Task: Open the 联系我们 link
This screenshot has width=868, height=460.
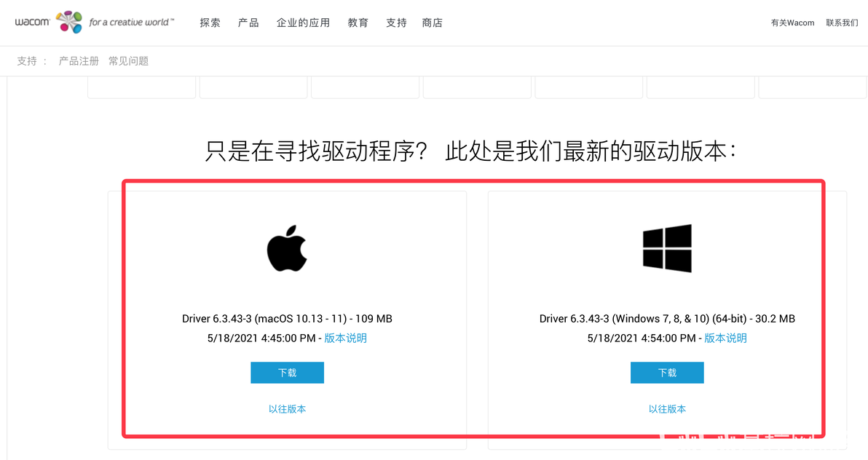Action: (x=842, y=23)
